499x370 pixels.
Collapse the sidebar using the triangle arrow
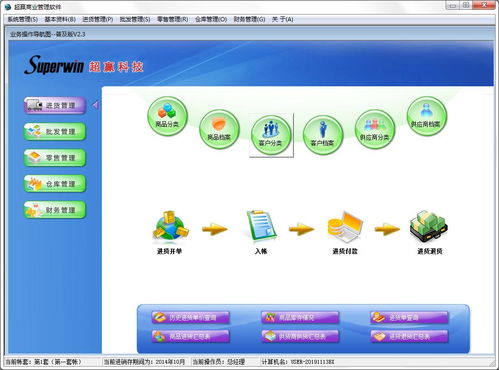[95, 105]
